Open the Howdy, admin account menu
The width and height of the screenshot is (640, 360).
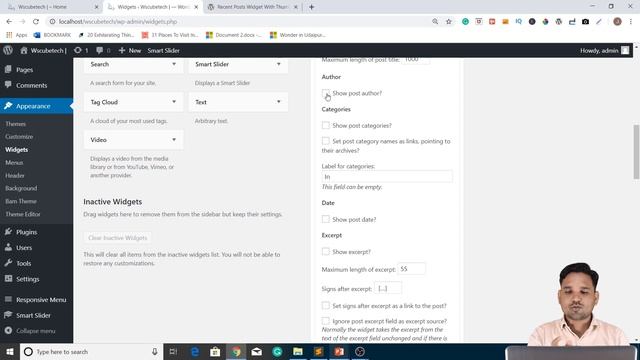coord(604,50)
